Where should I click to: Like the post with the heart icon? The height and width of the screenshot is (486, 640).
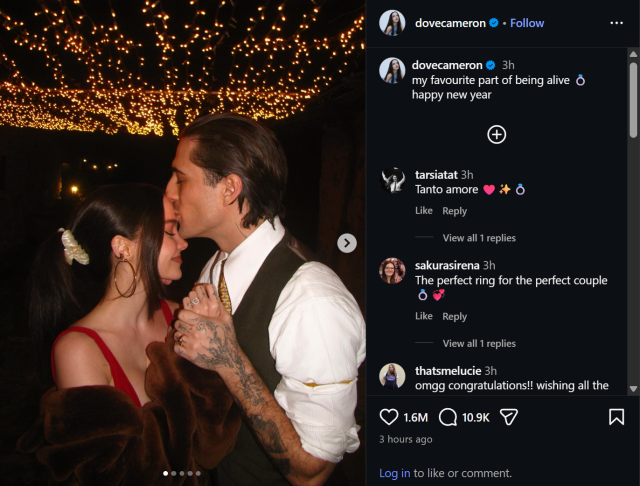pos(389,417)
